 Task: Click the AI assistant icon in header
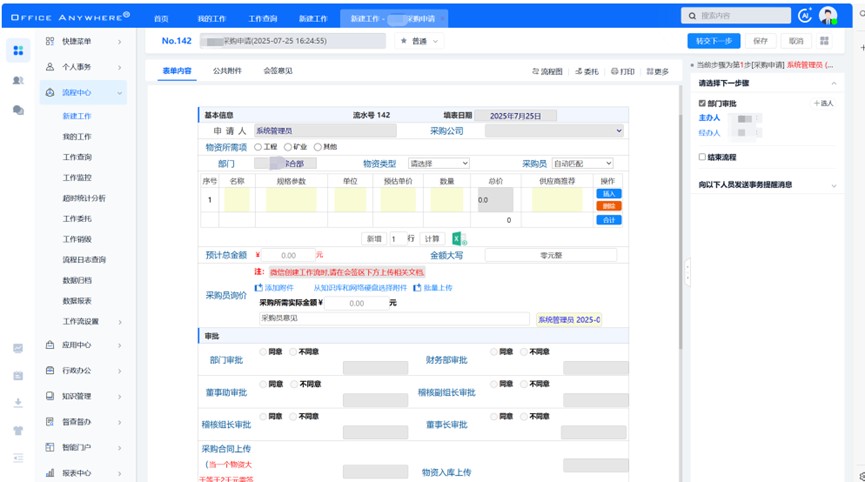(x=805, y=15)
